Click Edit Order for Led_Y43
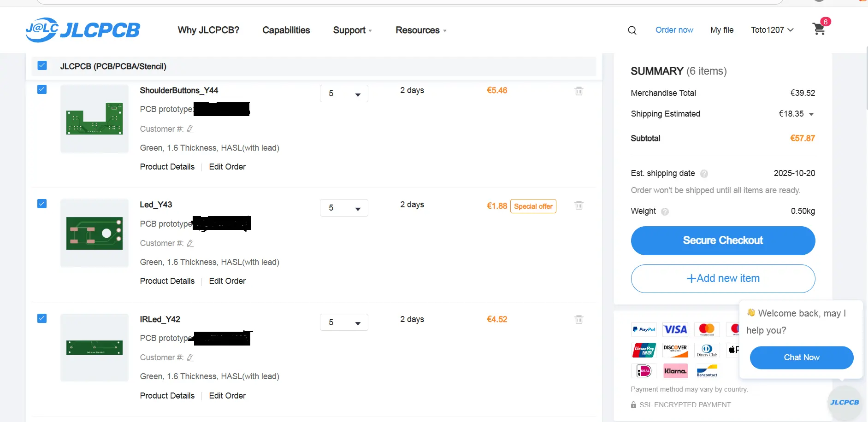 [x=227, y=281]
